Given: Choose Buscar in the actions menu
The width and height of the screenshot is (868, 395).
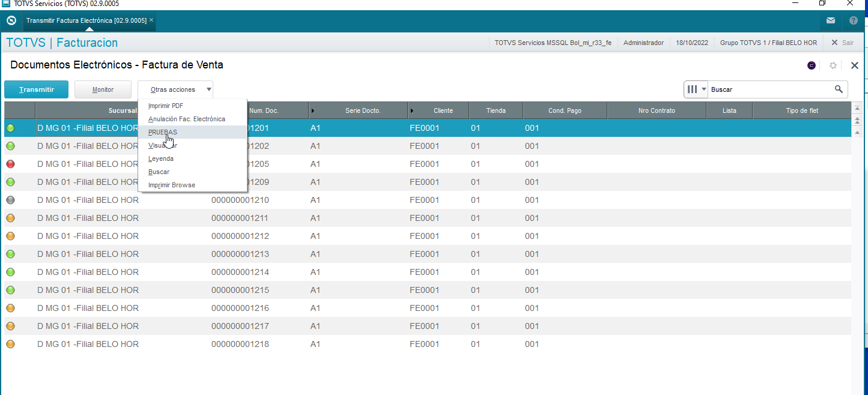Looking at the screenshot, I should (192, 172).
